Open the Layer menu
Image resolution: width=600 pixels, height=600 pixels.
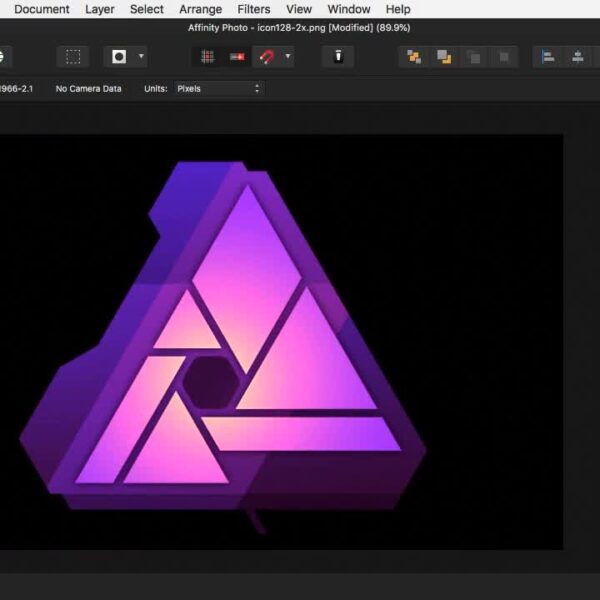click(100, 9)
